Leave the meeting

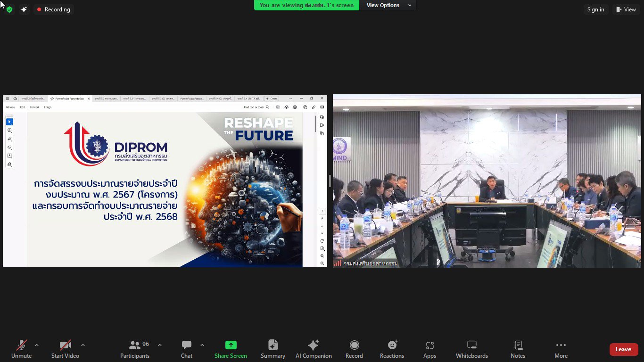point(623,349)
